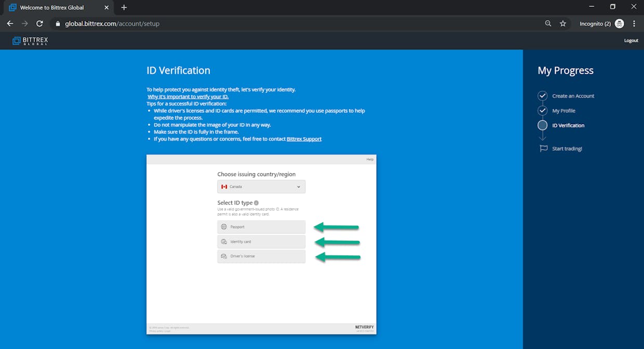Screen dimensions: 644x349
Task: Open the Bittrex Support link
Action: pyautogui.click(x=304, y=139)
